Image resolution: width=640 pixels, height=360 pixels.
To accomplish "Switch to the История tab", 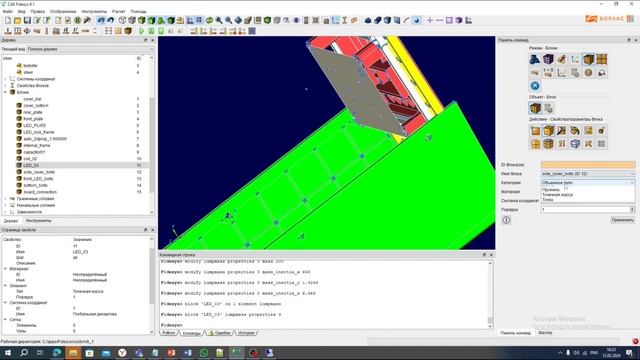I will click(246, 333).
